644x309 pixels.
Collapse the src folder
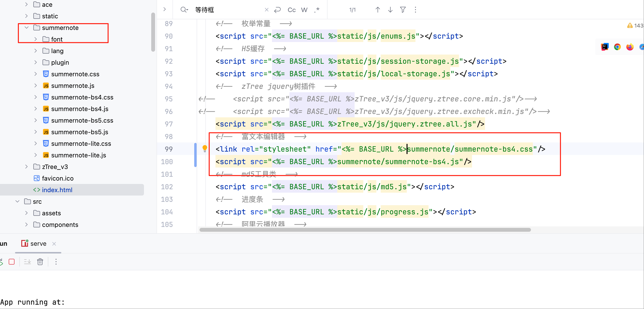click(17, 201)
